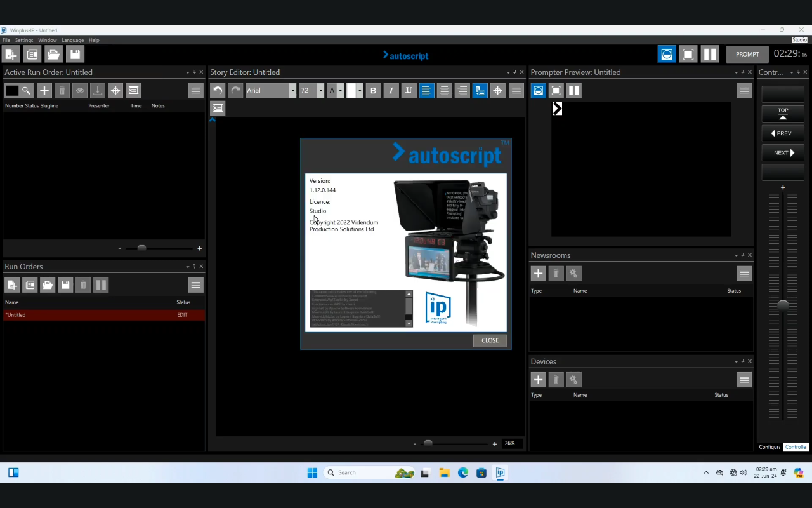The width and height of the screenshot is (812, 508).
Task: Click the hamburger menu icon in Prompter Preview
Action: [743, 90]
